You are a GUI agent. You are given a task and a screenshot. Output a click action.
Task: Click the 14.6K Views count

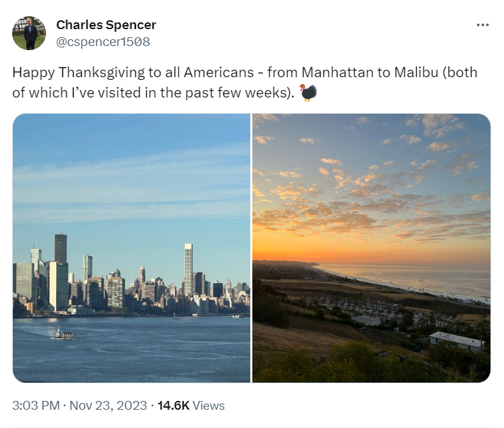tap(191, 406)
